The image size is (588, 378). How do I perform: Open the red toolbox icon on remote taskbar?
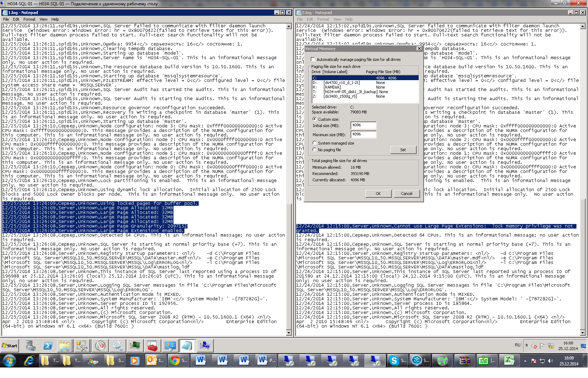[x=153, y=346]
